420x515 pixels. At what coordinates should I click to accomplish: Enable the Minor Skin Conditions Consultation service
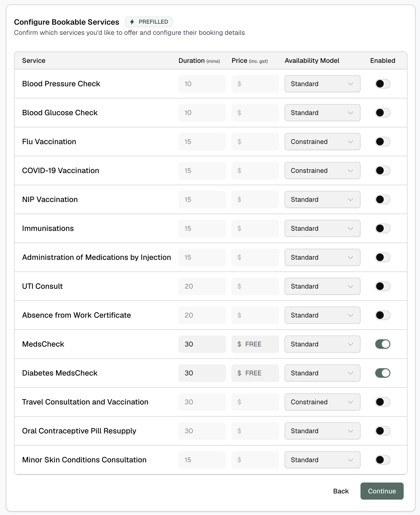click(x=383, y=460)
